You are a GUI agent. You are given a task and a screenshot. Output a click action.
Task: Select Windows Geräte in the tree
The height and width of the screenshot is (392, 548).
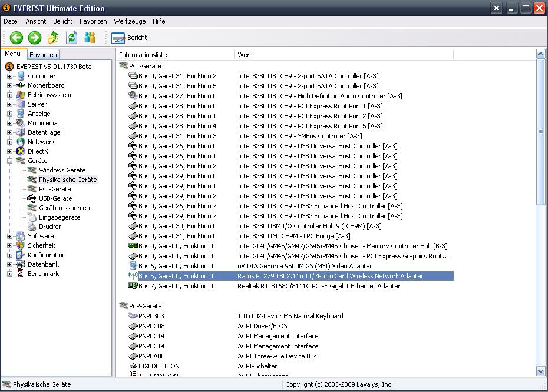[x=62, y=170]
